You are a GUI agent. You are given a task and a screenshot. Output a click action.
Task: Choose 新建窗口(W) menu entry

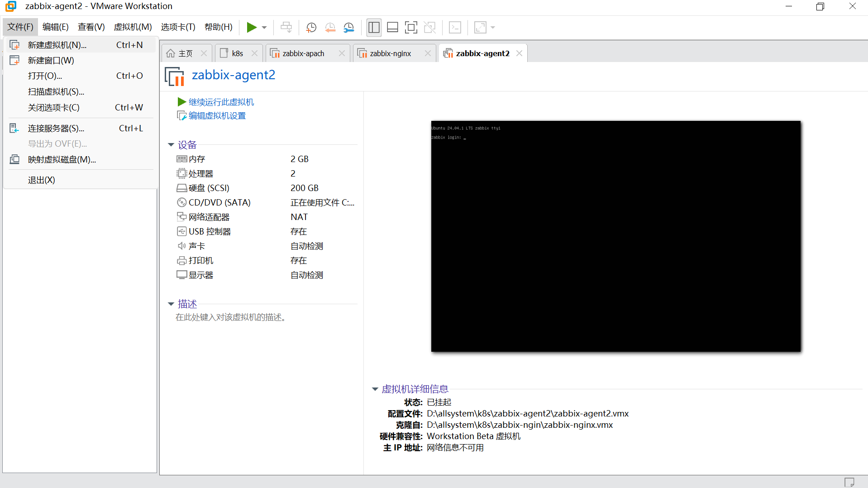81,60
